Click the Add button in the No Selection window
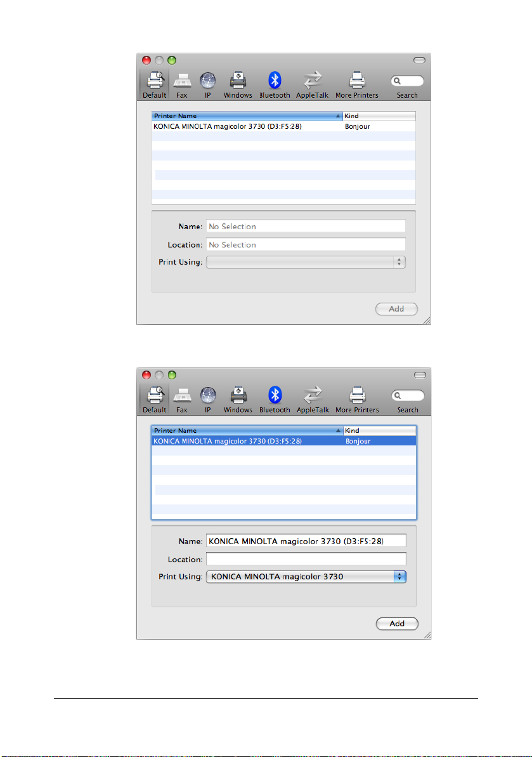The width and height of the screenshot is (532, 757). 397,309
